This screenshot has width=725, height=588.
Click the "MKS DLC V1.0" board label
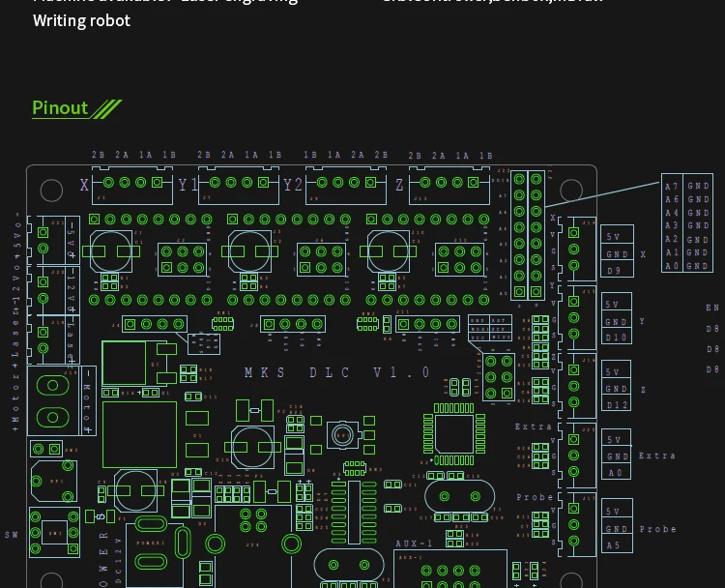pyautogui.click(x=337, y=373)
